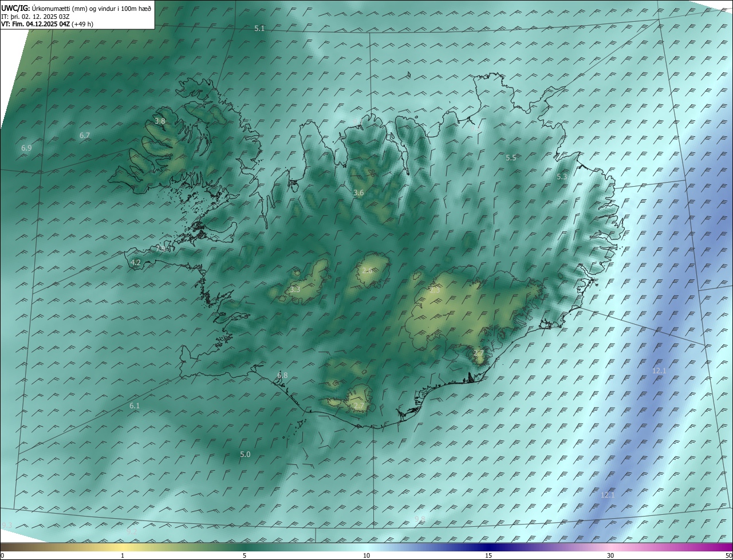Click the map value '3.3' on the glacier

click(295, 290)
